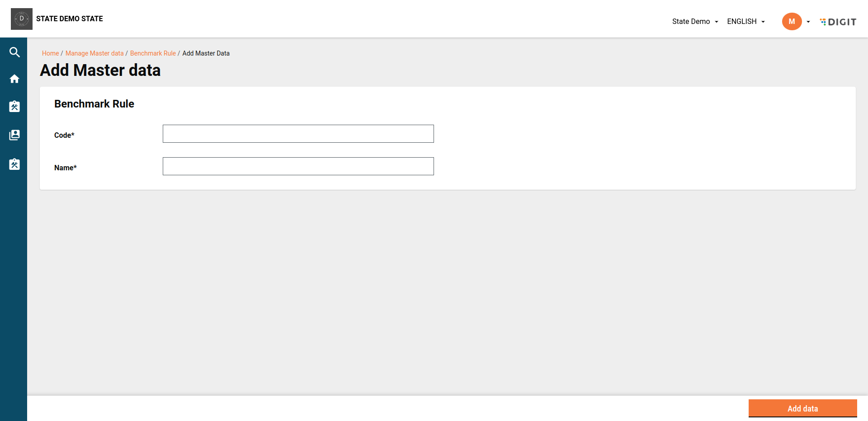Click the clipboard-tools icon just below the home icon

click(x=14, y=107)
